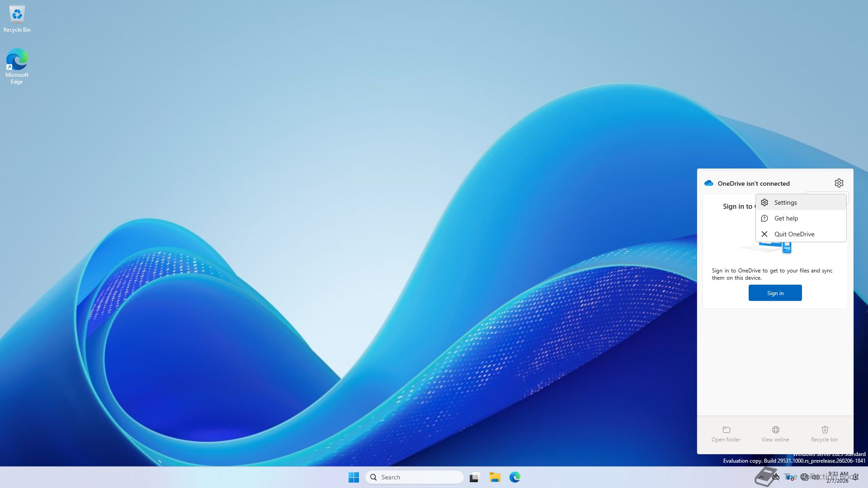Click the taskbar clock and date

(x=838, y=477)
